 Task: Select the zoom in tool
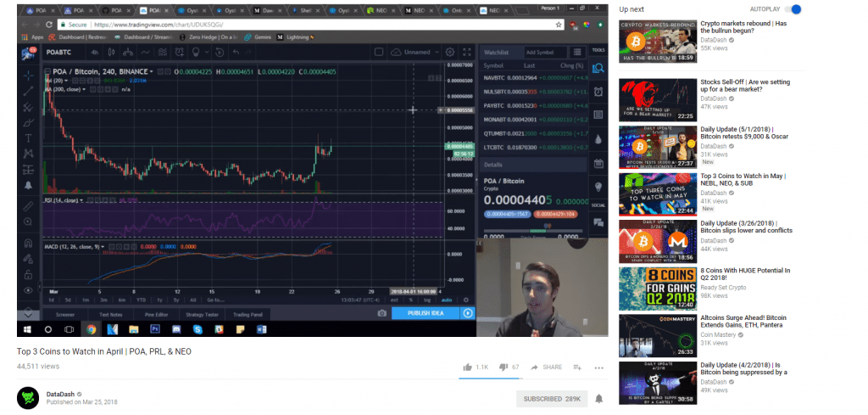click(28, 222)
